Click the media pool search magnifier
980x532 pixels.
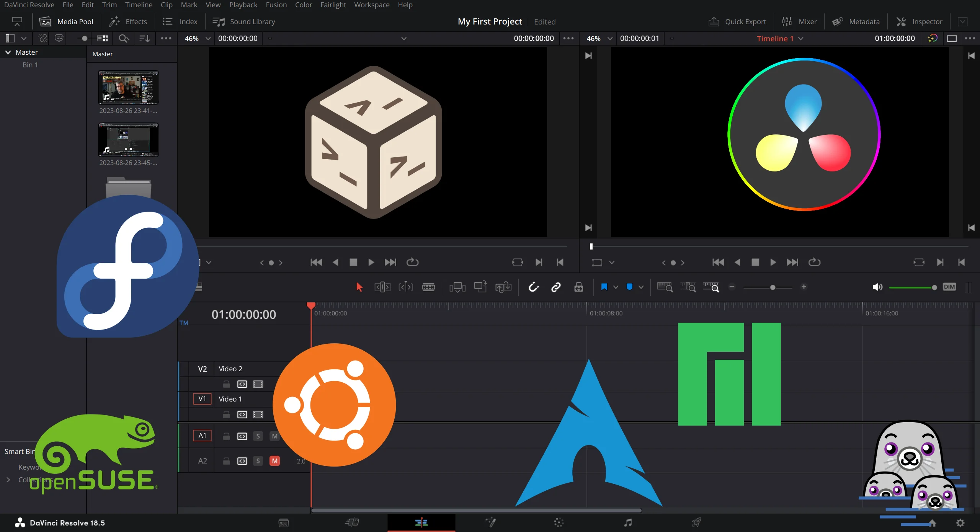pyautogui.click(x=123, y=38)
